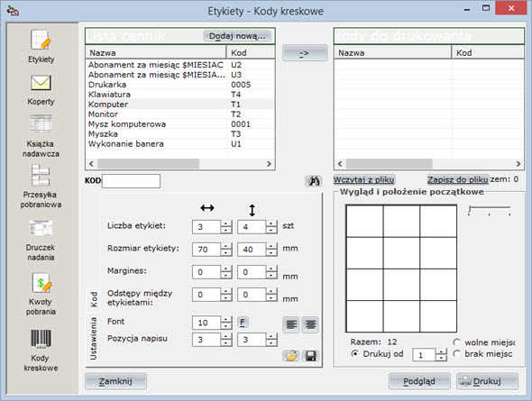532x401 pixels.
Task: Click the Drukuj od number field
Action: click(x=424, y=355)
